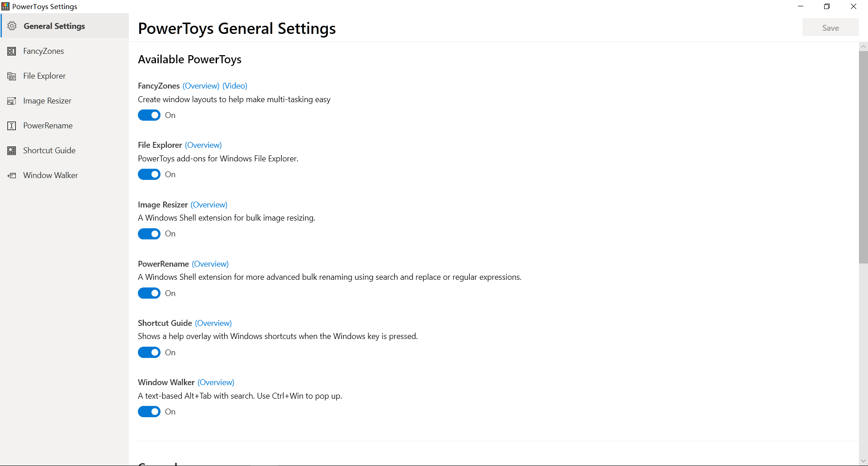Select Image Resizer in the sidebar
868x466 pixels.
pyautogui.click(x=47, y=101)
